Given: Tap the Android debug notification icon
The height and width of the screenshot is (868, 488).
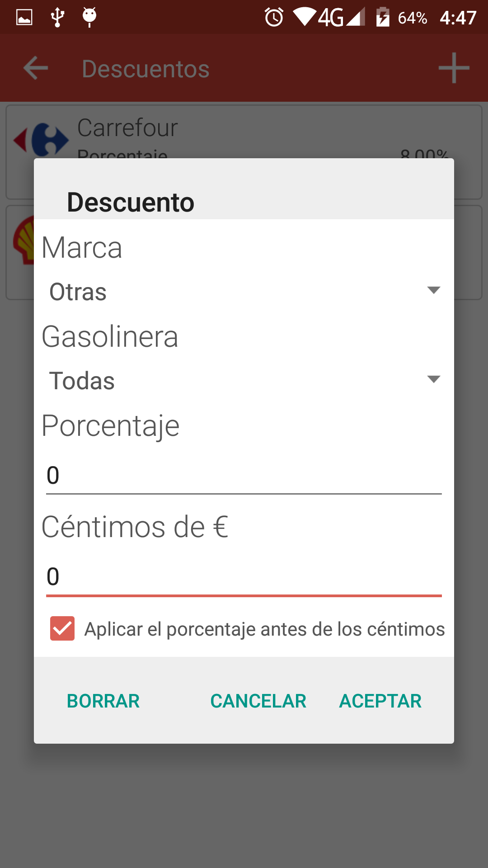Looking at the screenshot, I should coord(89,18).
